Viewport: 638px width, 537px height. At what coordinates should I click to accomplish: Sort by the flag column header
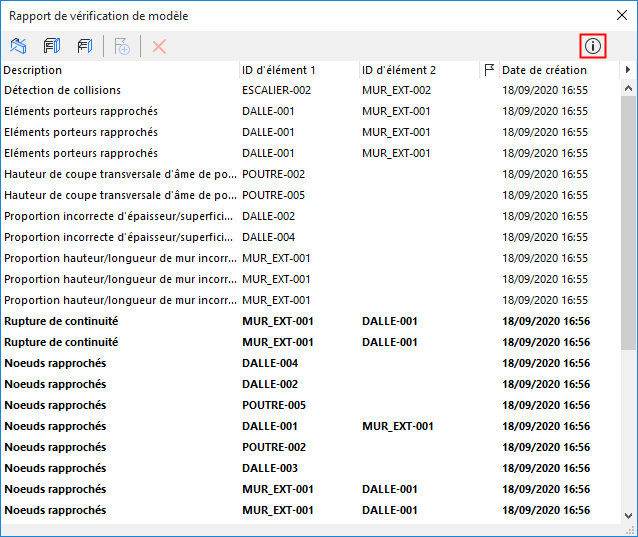pyautogui.click(x=489, y=70)
